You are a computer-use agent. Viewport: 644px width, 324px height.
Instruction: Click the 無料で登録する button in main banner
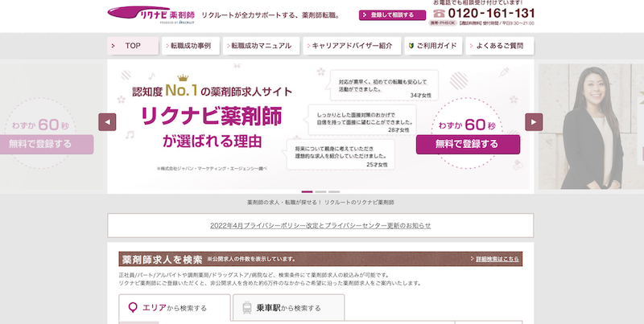click(468, 145)
